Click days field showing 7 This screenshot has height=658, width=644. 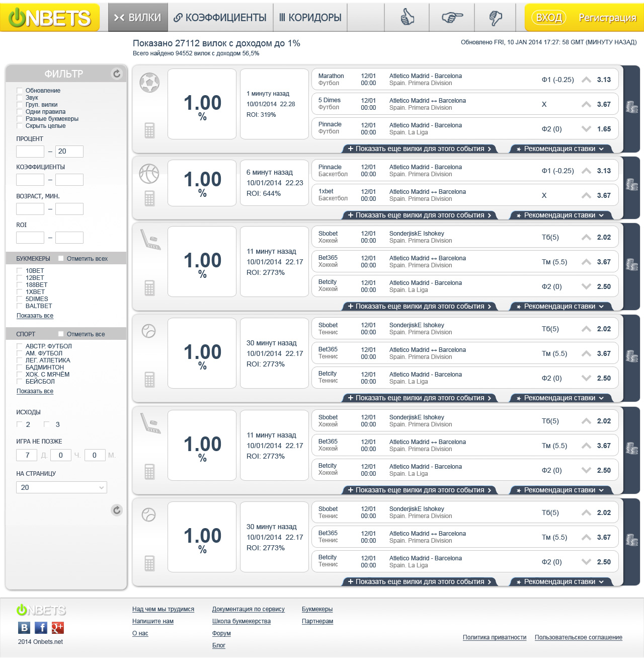pos(27,455)
